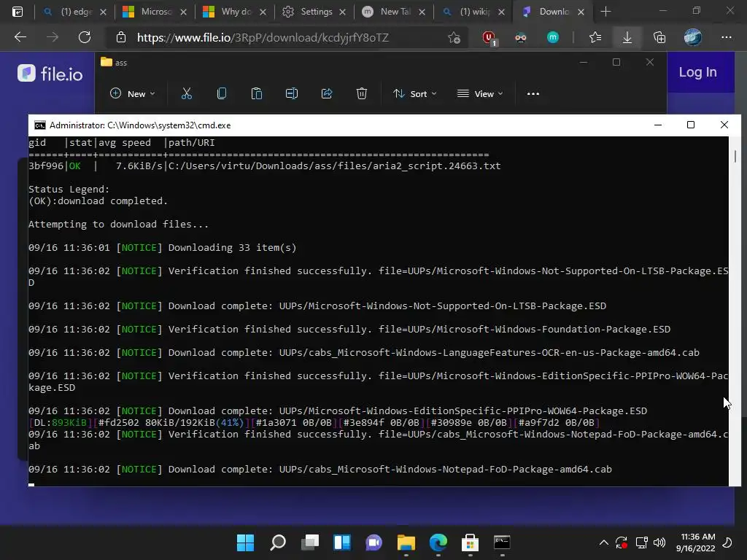Toggle the Focus assist moon icon
The image size is (747, 560).
pos(727,542)
